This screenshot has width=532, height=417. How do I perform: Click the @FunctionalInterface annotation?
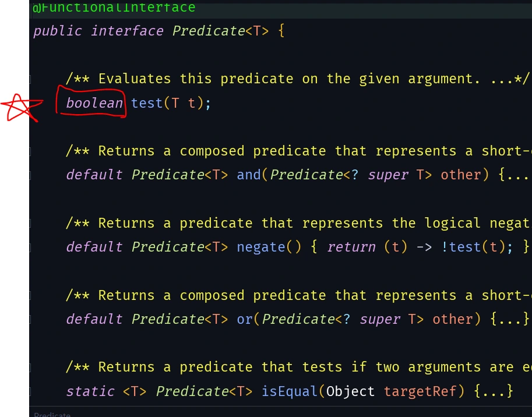(x=114, y=7)
